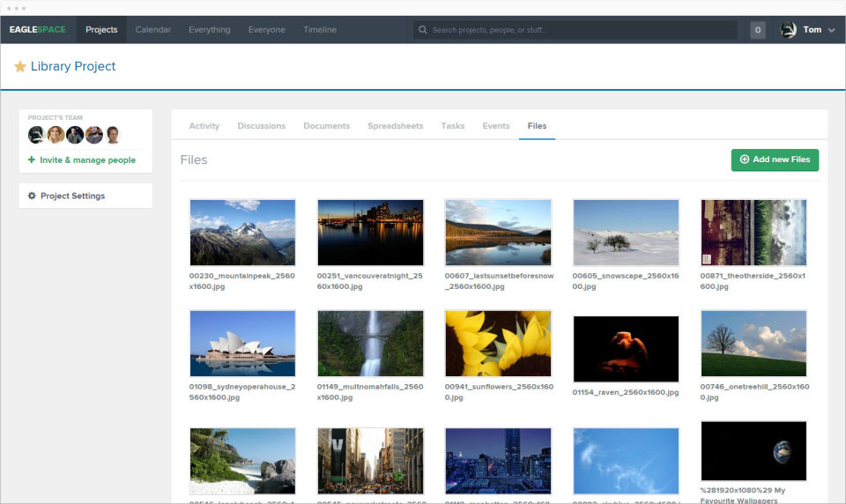
Task: Open the vancouveratnight image thumbnail
Action: coord(371,233)
